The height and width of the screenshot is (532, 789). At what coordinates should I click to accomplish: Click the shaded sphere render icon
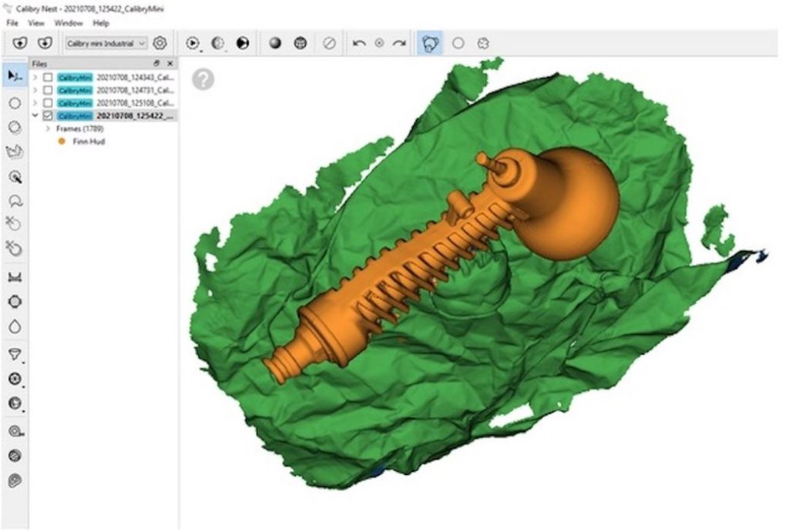tap(275, 44)
